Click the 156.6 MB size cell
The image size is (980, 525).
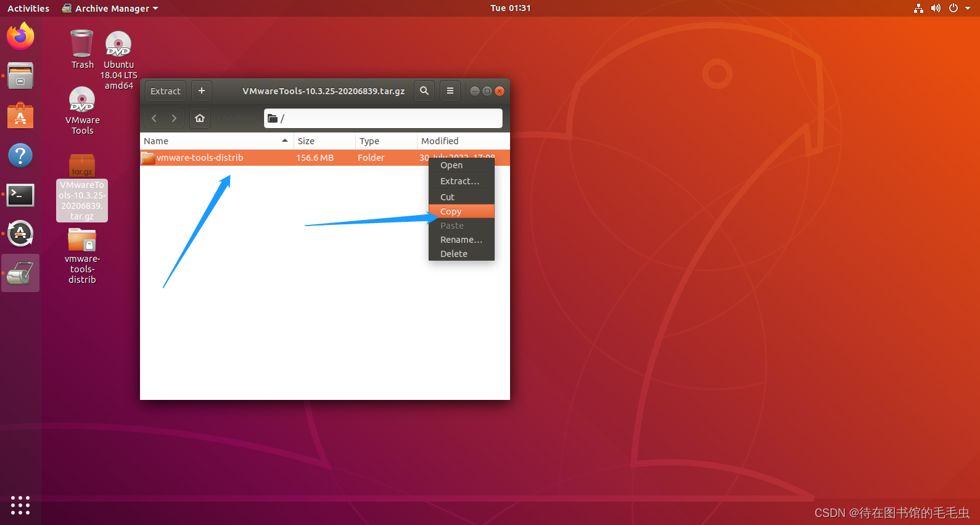(x=315, y=158)
